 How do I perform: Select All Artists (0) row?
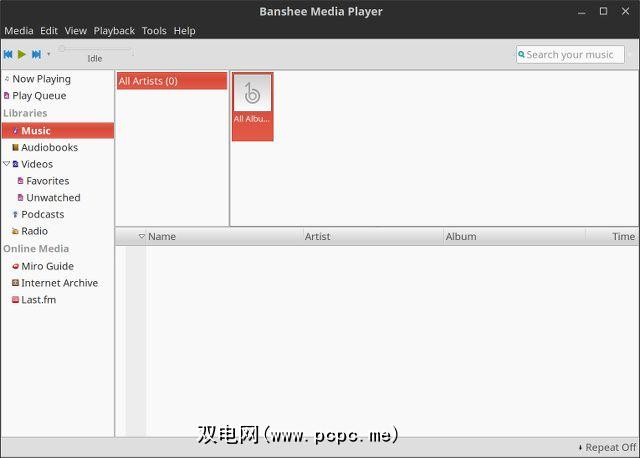click(172, 81)
